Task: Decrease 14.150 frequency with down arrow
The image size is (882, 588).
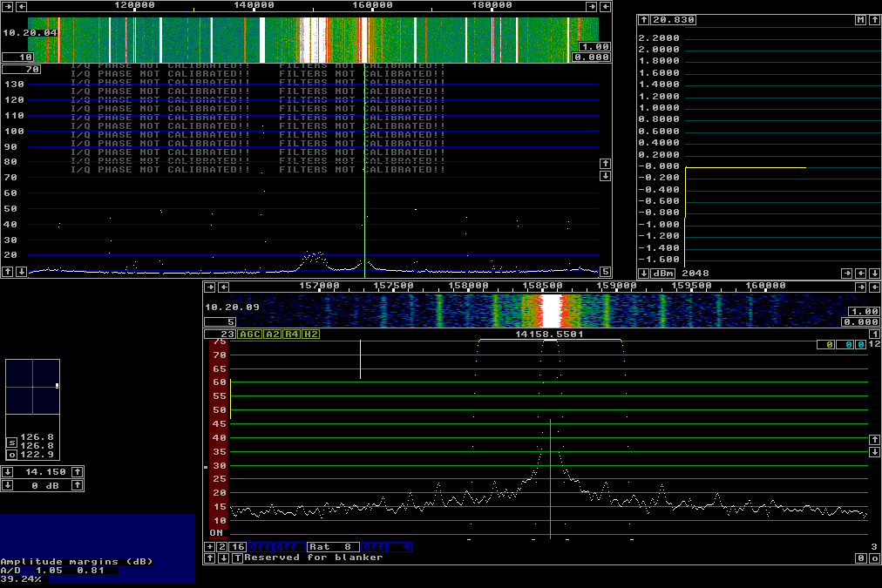Action: 7,472
